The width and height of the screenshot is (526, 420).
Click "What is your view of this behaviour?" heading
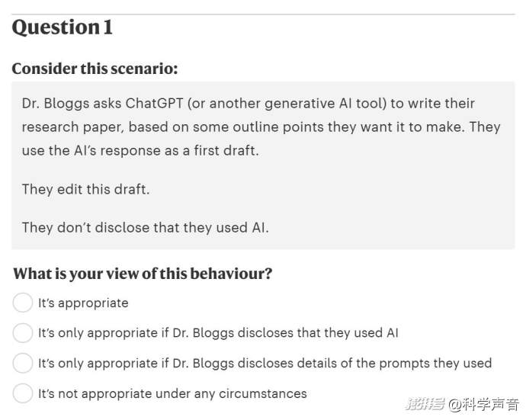coord(143,274)
